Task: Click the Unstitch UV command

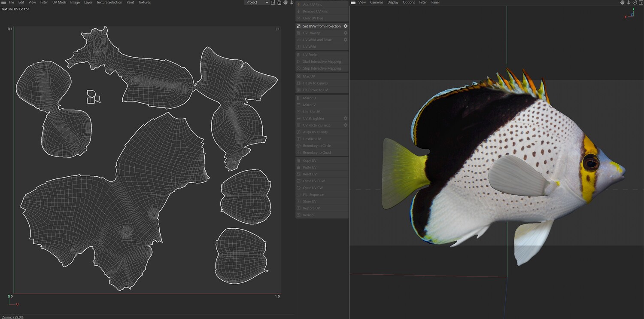Action: click(322, 139)
